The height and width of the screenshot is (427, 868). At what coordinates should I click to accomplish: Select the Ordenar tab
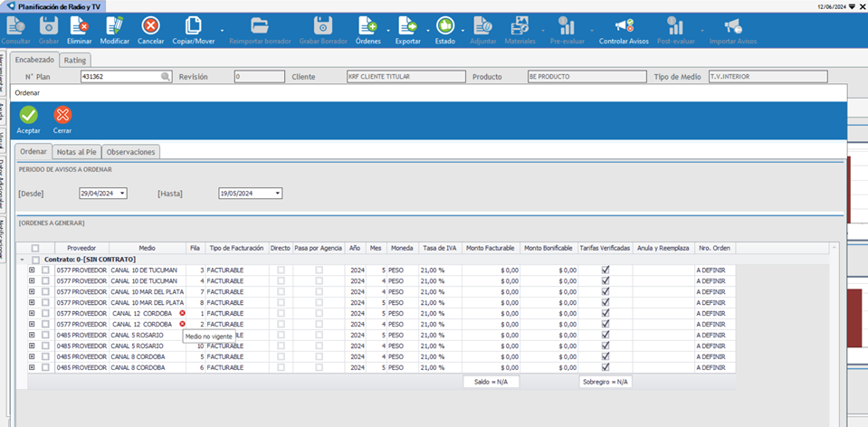click(x=33, y=151)
